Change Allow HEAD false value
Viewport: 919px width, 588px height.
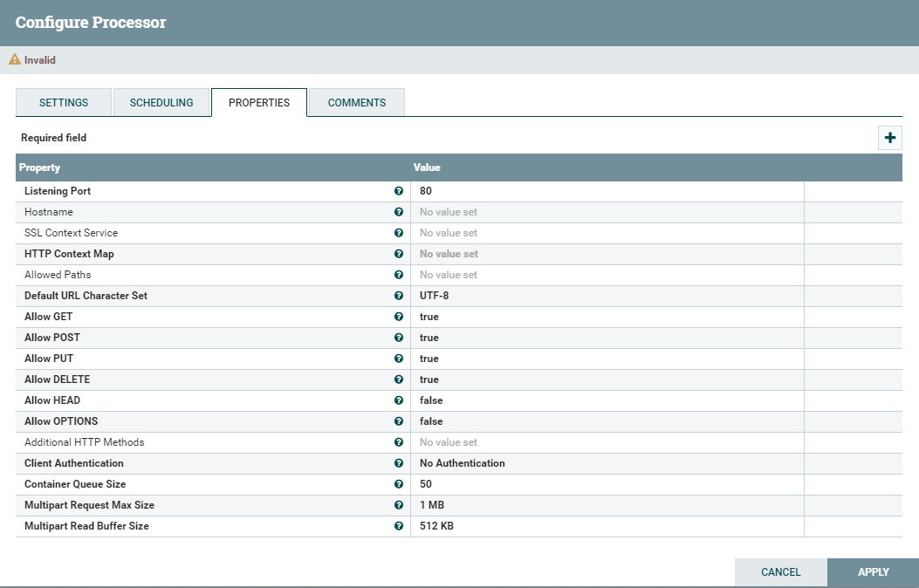point(607,400)
